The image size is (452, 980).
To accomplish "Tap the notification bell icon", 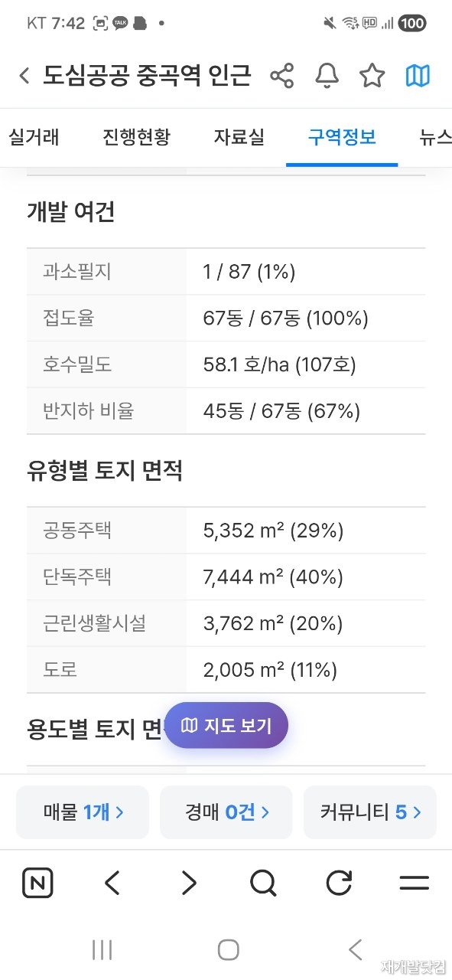I will (x=327, y=76).
